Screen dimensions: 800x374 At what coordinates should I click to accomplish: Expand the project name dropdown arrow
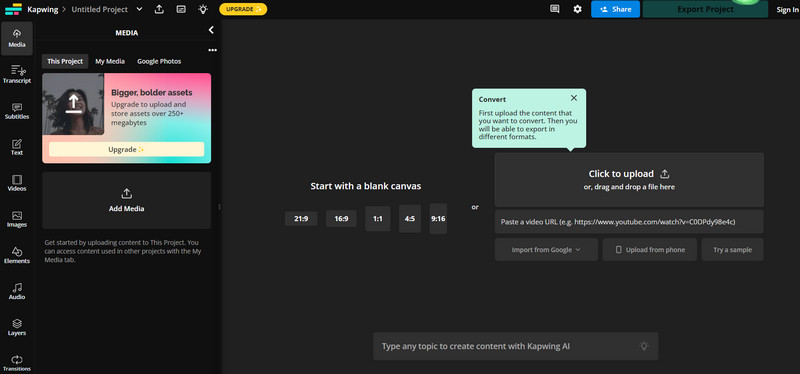[140, 9]
